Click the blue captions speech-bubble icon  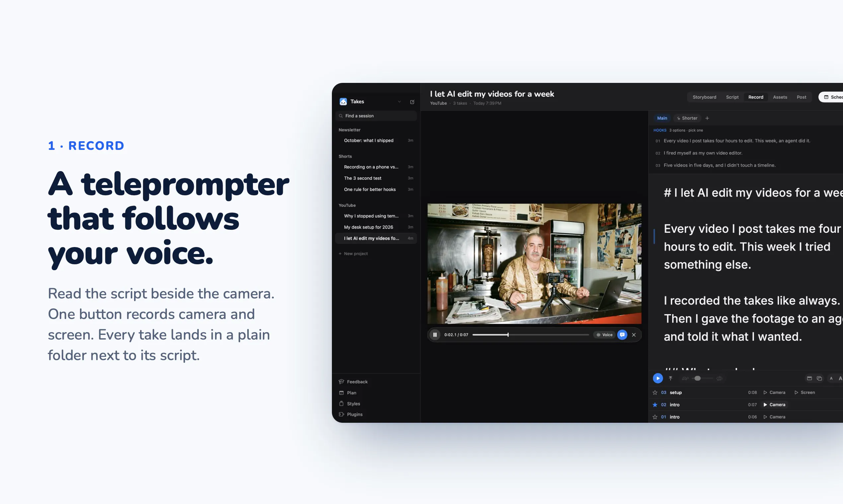(622, 335)
